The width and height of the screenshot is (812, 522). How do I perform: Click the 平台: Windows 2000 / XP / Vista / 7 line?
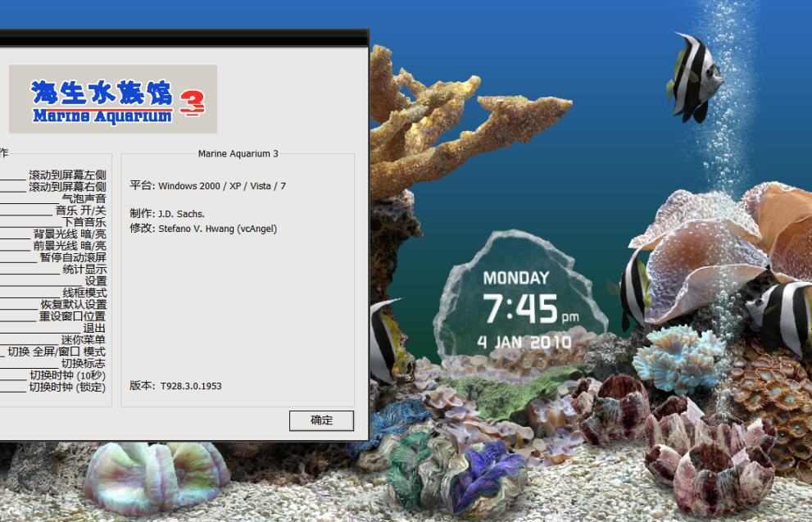click(x=207, y=186)
